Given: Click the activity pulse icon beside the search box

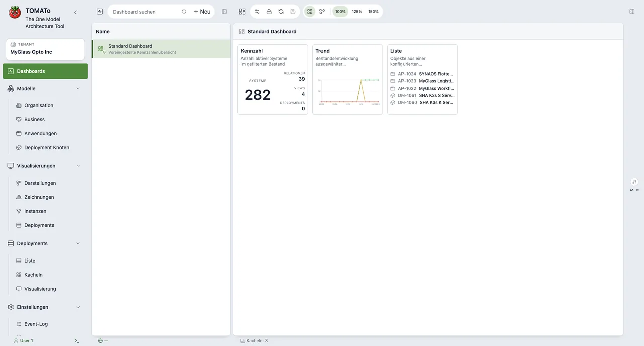Looking at the screenshot, I should pyautogui.click(x=100, y=11).
